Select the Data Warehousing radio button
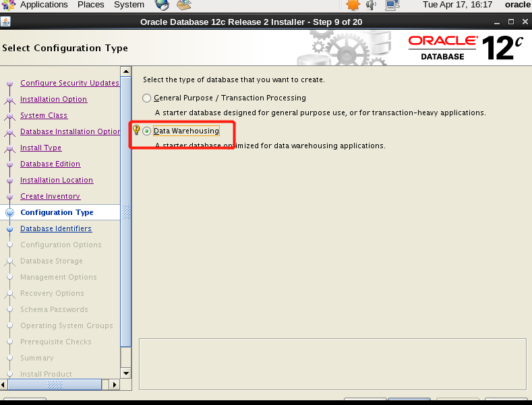 [x=146, y=131]
